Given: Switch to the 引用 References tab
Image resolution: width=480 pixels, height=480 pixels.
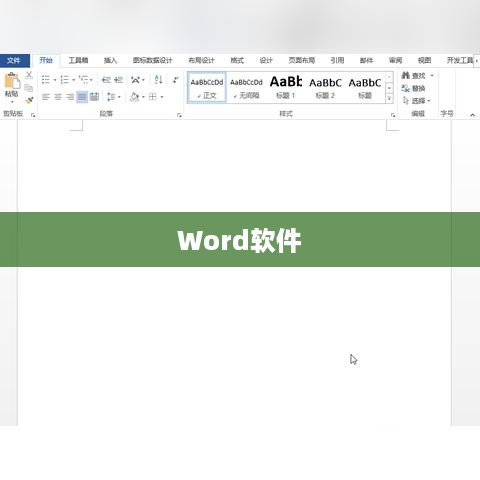Looking at the screenshot, I should (x=337, y=60).
